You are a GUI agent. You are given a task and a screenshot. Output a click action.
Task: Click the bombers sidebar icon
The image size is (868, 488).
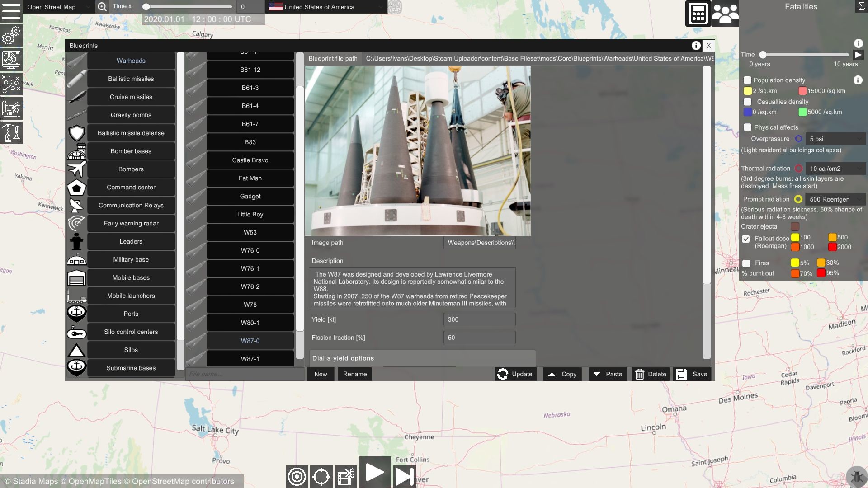[76, 169]
